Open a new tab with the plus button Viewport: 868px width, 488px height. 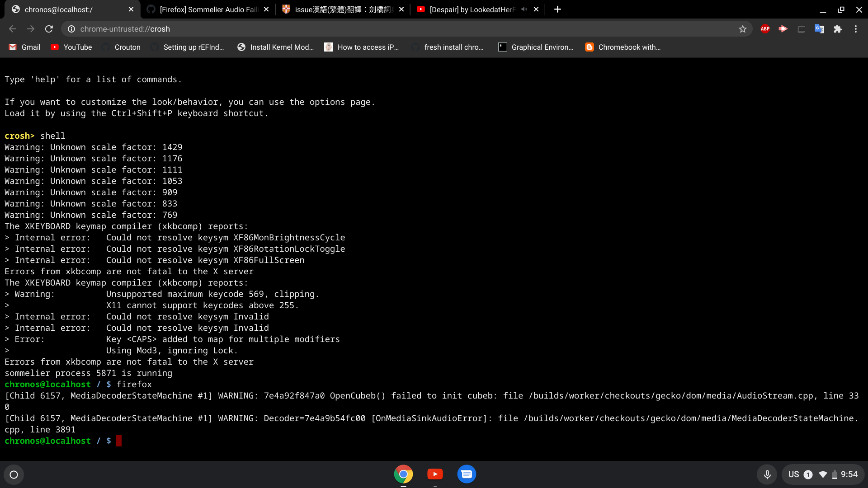[557, 9]
